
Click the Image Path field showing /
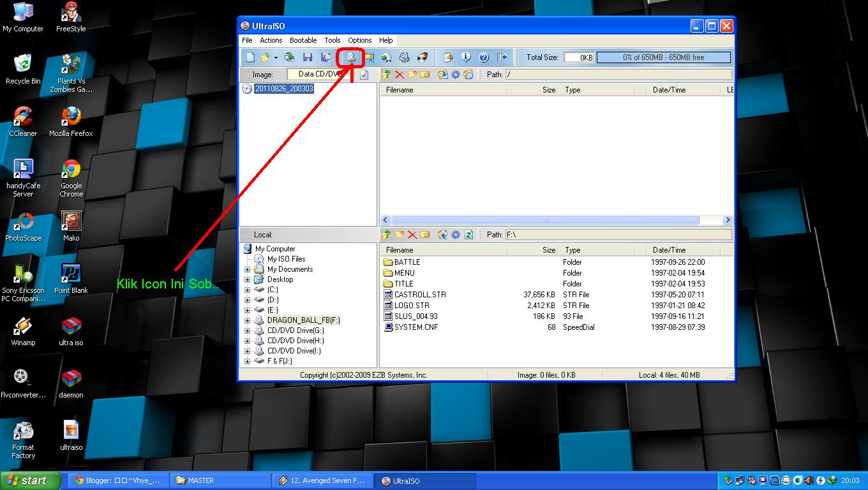pos(618,75)
